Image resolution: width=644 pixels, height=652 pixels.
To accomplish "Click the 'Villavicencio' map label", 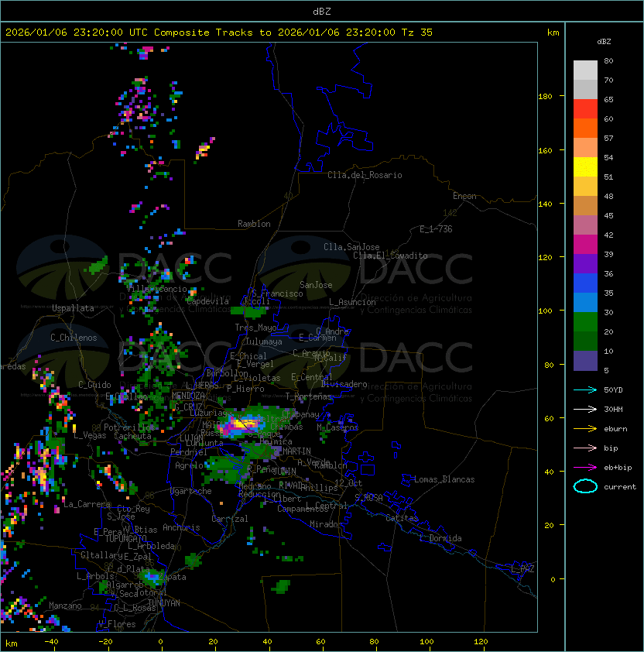I will [156, 289].
